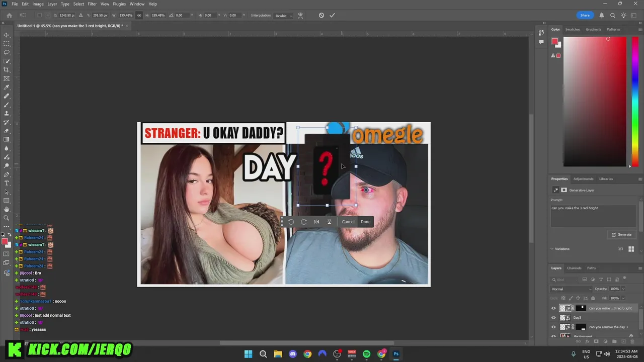The image size is (644, 362).
Task: Click the Cancel button in contextual bar
Action: (x=348, y=222)
